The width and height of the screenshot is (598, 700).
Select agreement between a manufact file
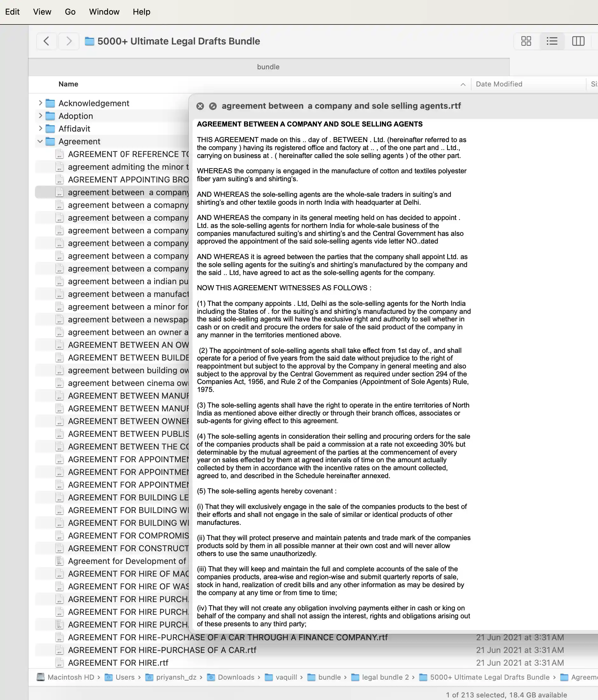tap(128, 294)
